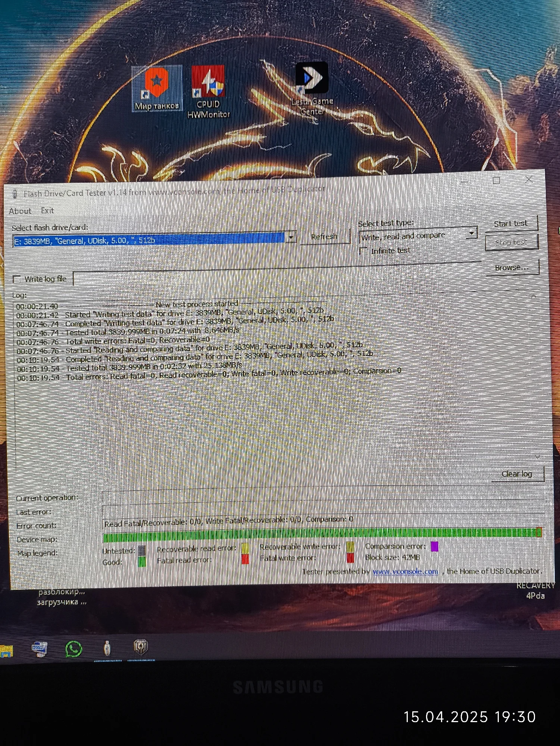Select log line 'Started Reading and comparing data'
Viewport: 560px width, 746px height.
(189, 348)
